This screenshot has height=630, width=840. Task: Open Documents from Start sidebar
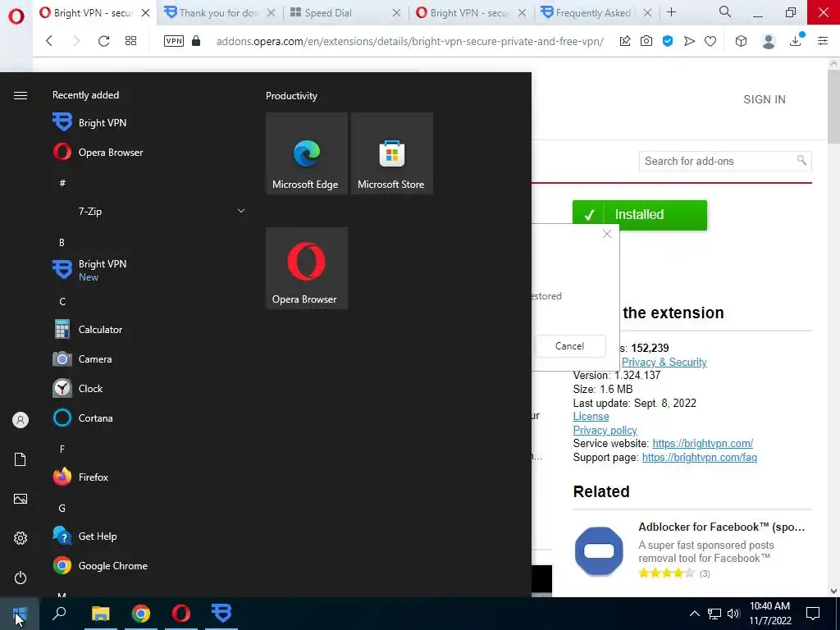click(21, 459)
